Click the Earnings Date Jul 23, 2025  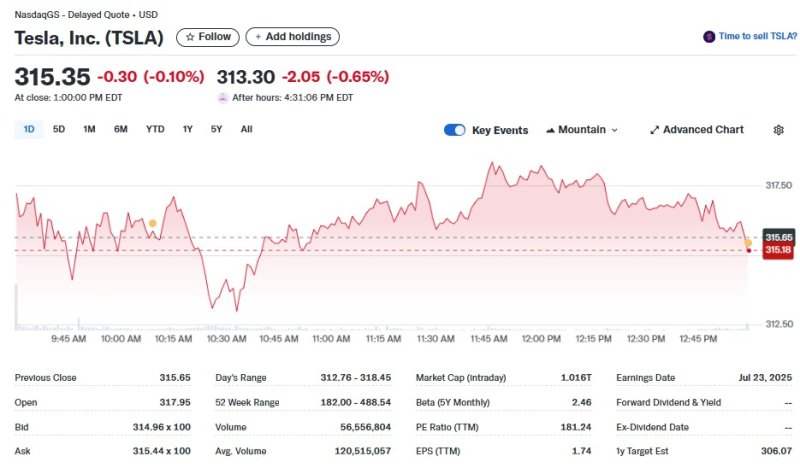click(x=765, y=378)
